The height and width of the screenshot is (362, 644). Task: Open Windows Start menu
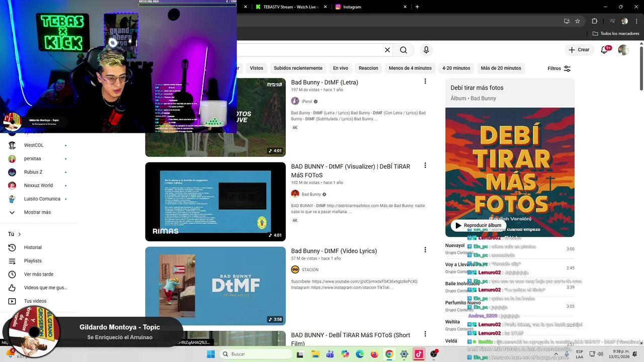click(210, 354)
